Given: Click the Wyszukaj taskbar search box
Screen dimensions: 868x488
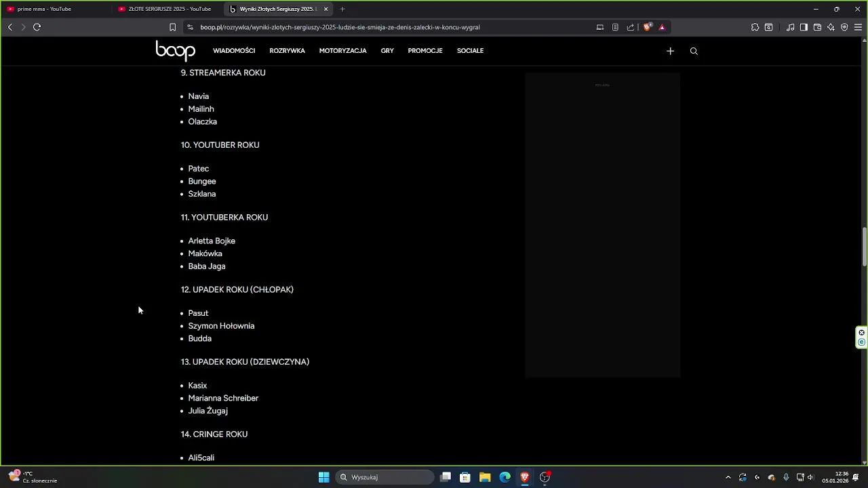Looking at the screenshot, I should [384, 477].
